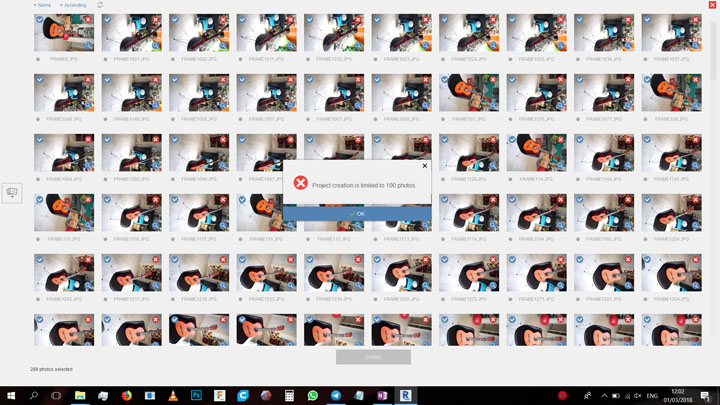This screenshot has height=405, width=720.
Task: Confirm the error dialog with OK
Action: (357, 214)
